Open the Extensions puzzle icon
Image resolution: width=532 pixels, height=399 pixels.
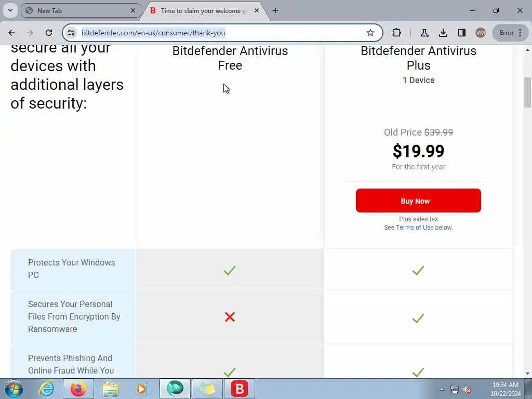click(396, 33)
